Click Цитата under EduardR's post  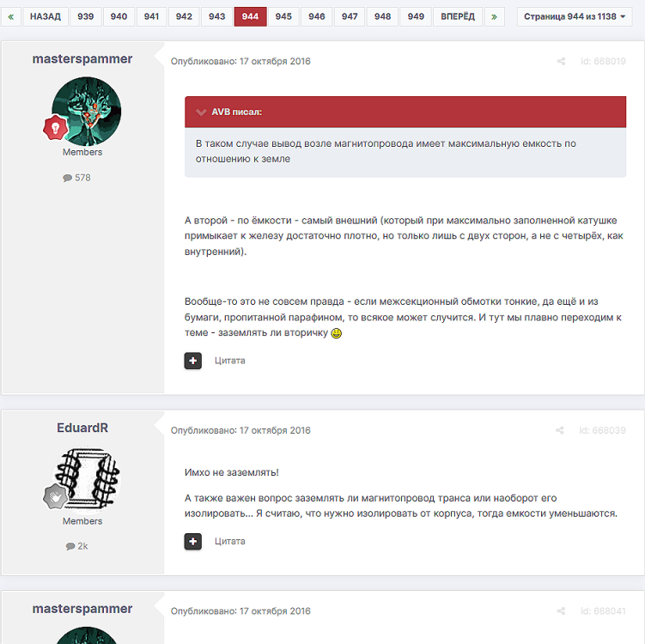click(230, 542)
